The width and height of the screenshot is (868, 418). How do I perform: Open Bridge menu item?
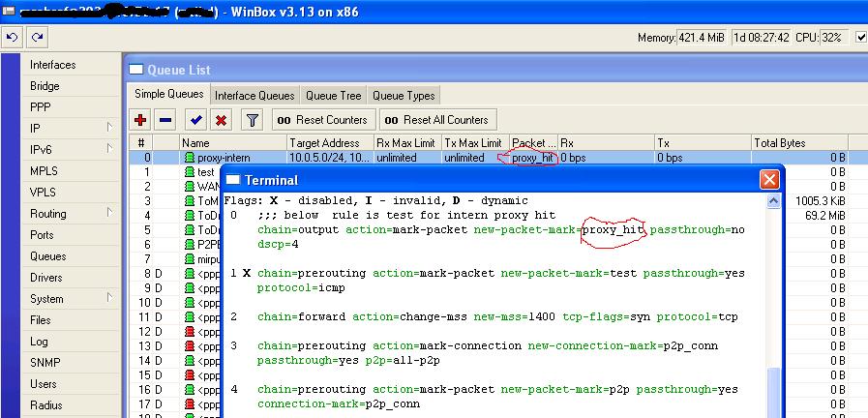(45, 86)
